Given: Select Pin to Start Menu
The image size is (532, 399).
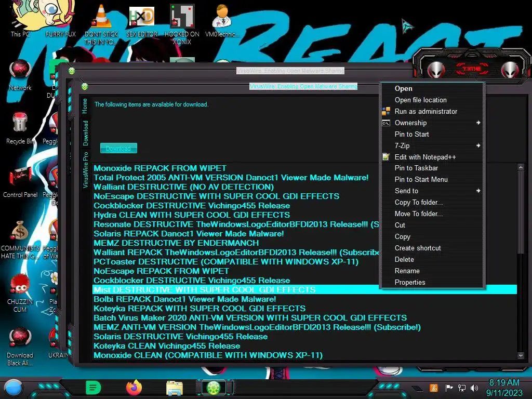Looking at the screenshot, I should click(432, 179).
